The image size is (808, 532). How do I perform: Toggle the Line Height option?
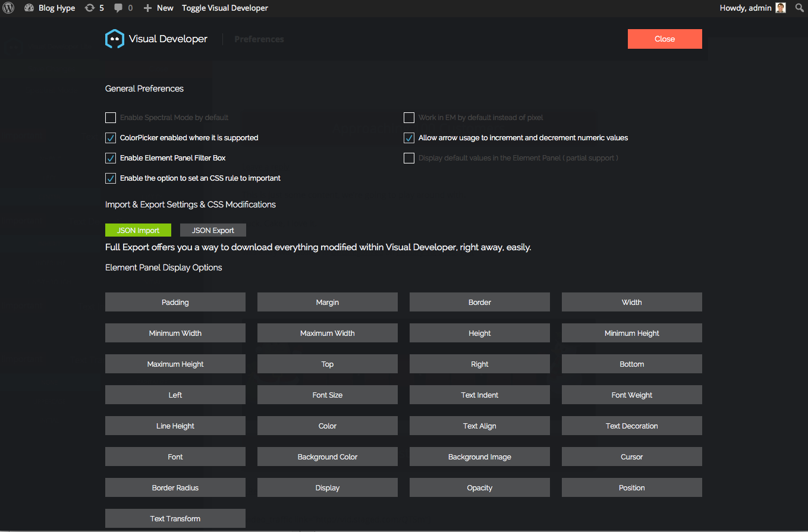click(x=175, y=426)
